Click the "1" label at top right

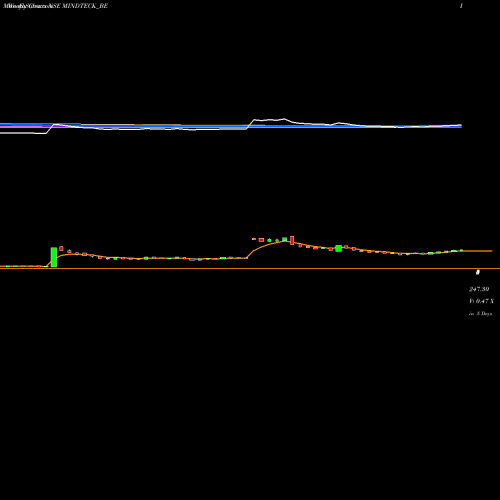[x=461, y=6]
